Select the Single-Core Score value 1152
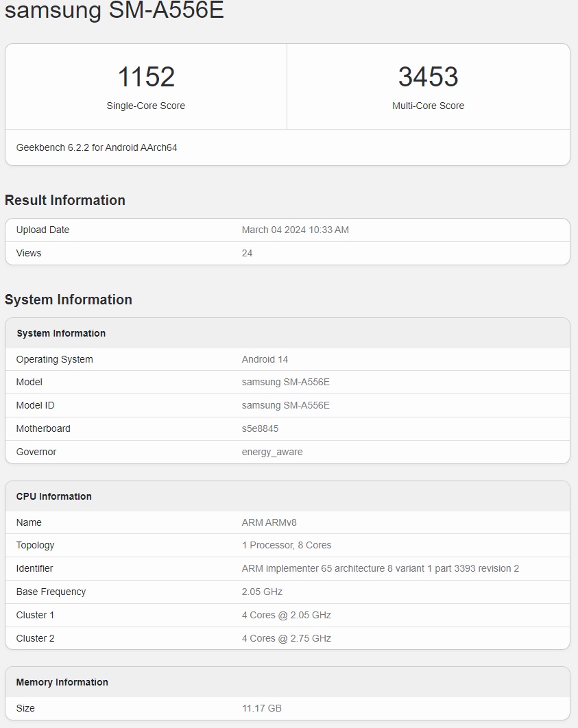Viewport: 578px width, 728px height. pos(146,77)
